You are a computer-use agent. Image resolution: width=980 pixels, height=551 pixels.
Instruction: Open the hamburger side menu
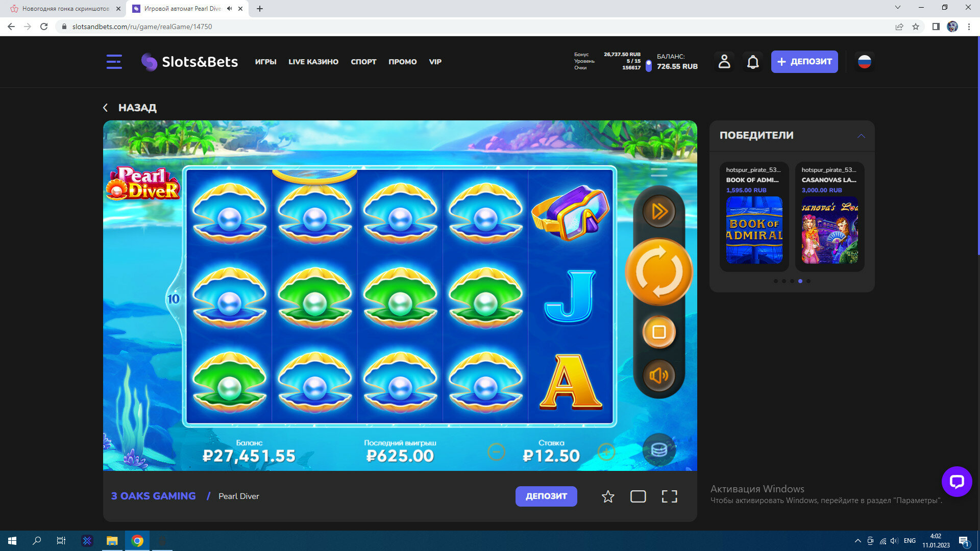click(114, 62)
